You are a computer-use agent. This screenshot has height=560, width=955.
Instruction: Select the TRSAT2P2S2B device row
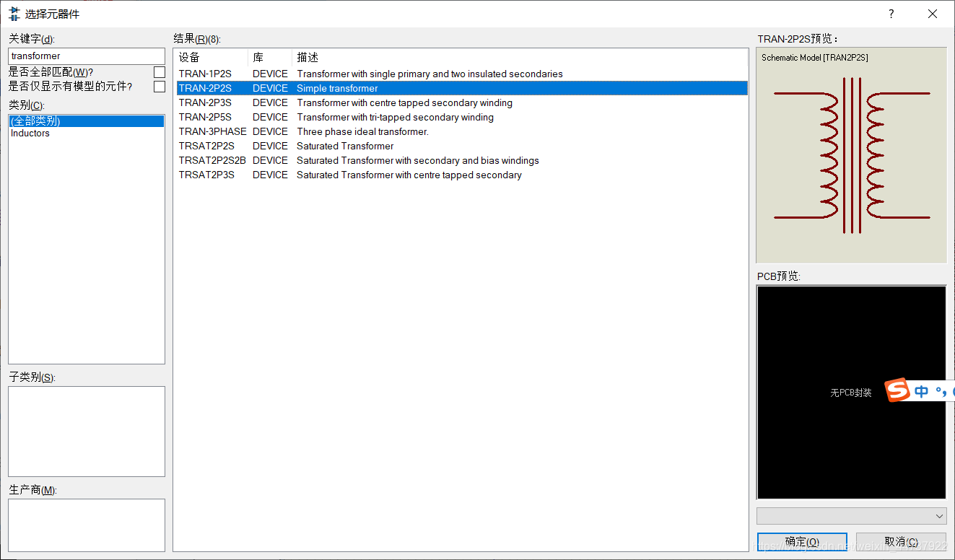click(x=462, y=160)
